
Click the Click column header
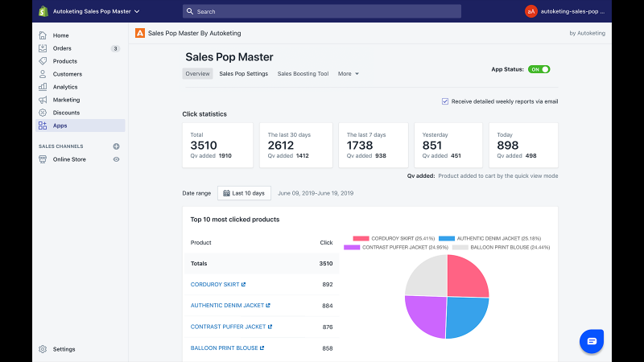[x=326, y=243]
